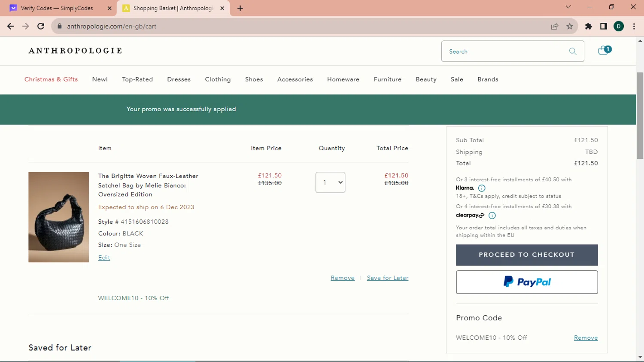Show Klarna info icon details
The width and height of the screenshot is (644, 362).
(x=482, y=188)
